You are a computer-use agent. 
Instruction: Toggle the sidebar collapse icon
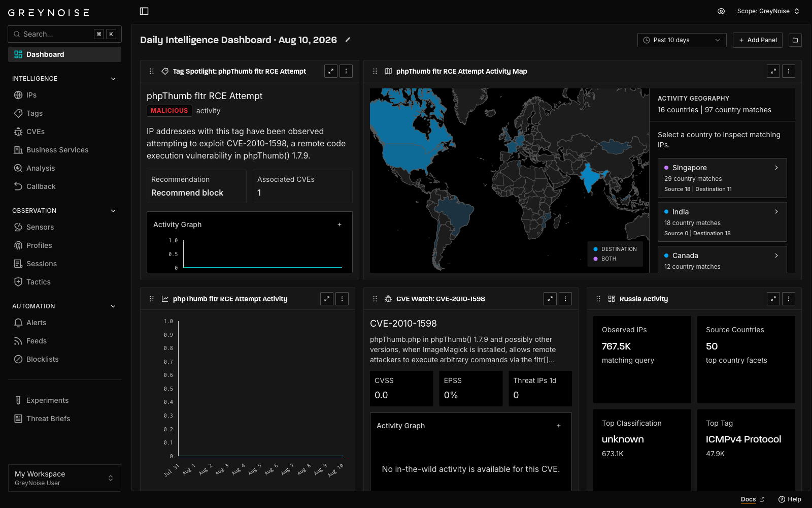144,11
